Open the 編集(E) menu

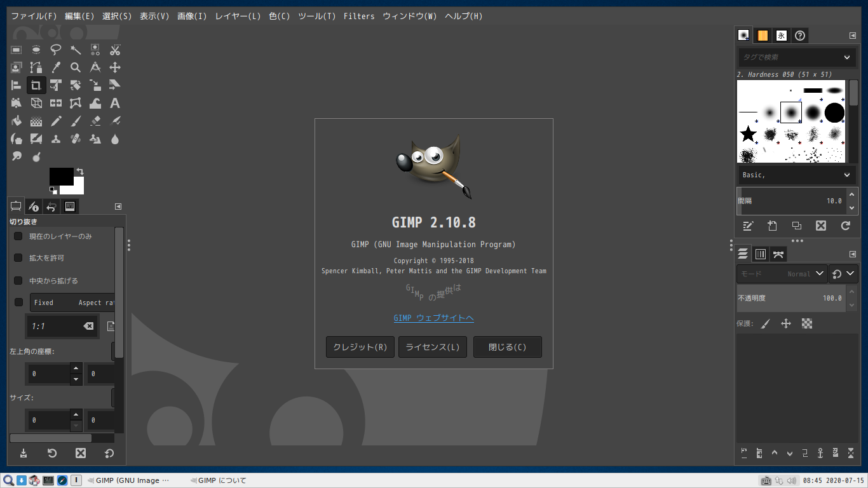click(x=79, y=16)
